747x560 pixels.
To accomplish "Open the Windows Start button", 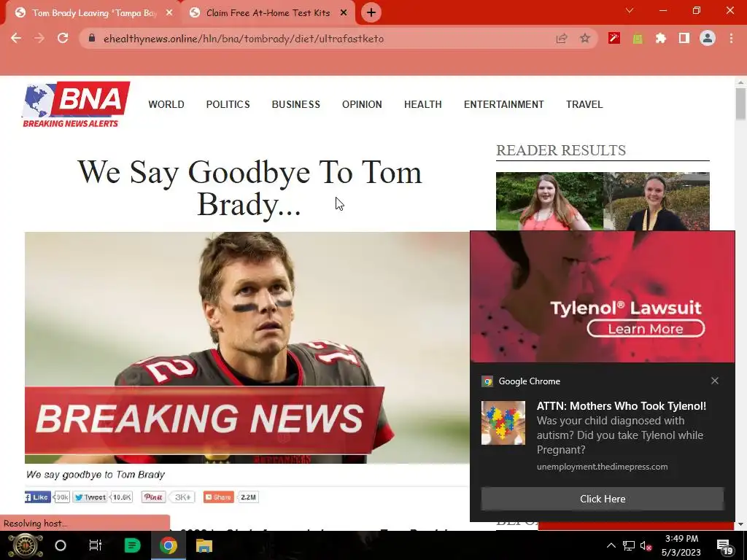I will pos(26,545).
